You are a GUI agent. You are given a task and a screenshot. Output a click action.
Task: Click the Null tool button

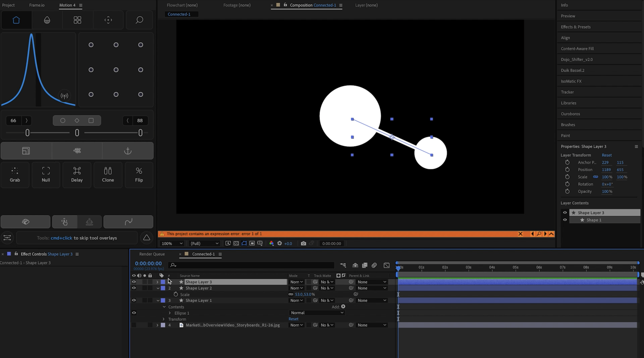tap(46, 175)
